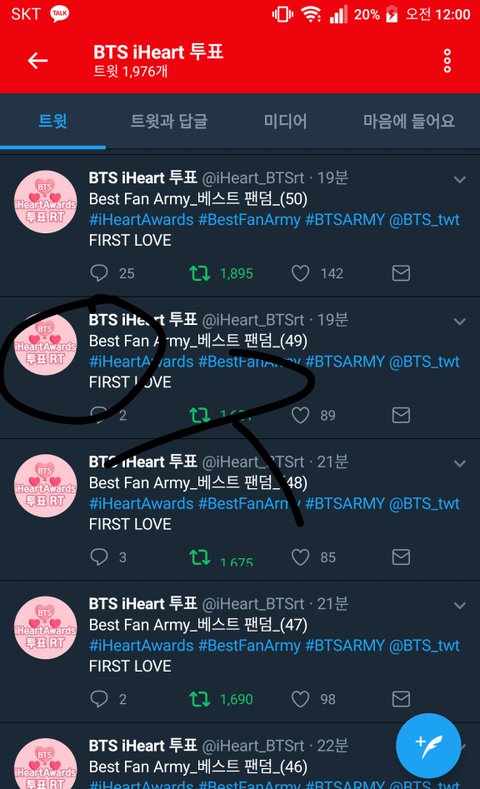Image resolution: width=480 pixels, height=789 pixels.
Task: Expand options chevron on the (47) tweet
Action: pos(459,605)
